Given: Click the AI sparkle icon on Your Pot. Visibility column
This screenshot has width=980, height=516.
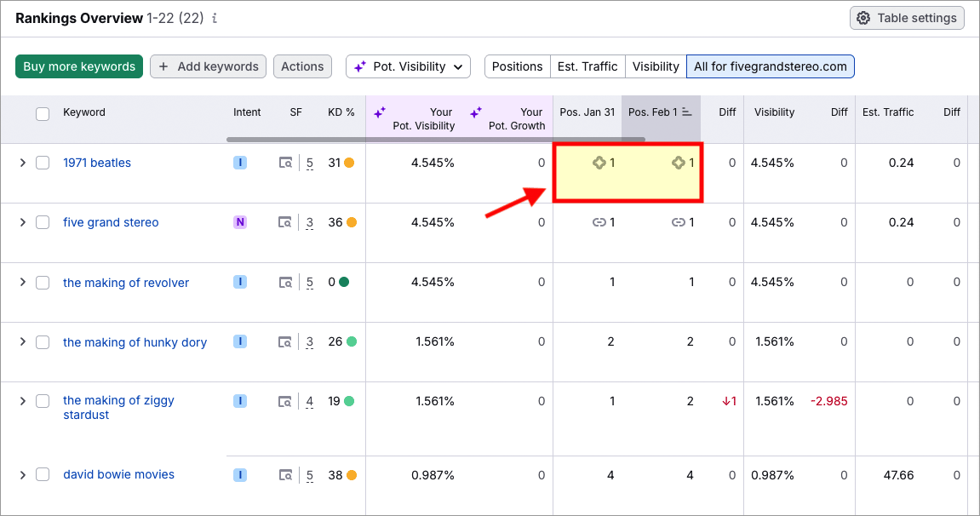Looking at the screenshot, I should pos(380,112).
